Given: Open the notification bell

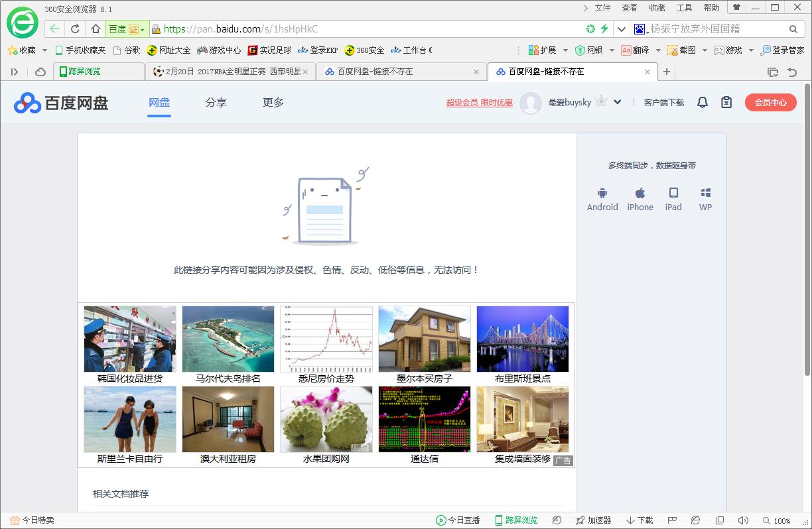Looking at the screenshot, I should click(703, 102).
